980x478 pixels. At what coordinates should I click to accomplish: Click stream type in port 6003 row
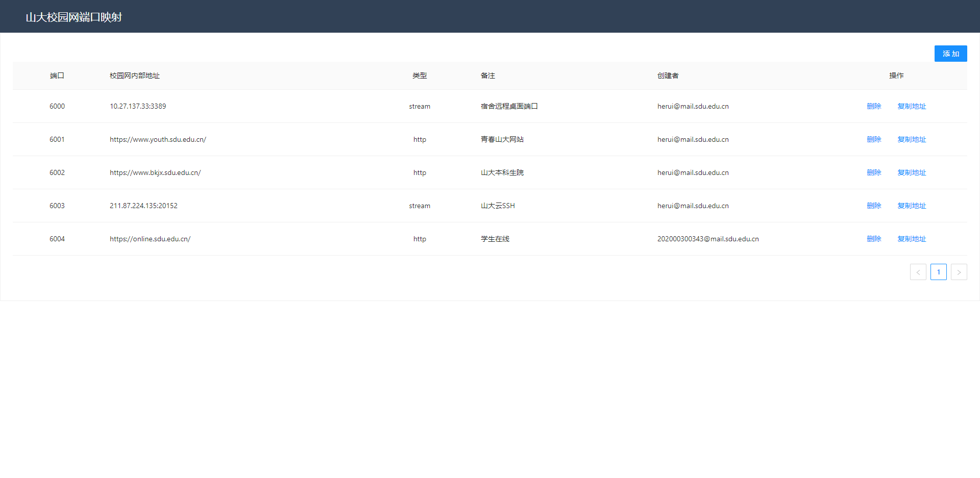pyautogui.click(x=420, y=206)
